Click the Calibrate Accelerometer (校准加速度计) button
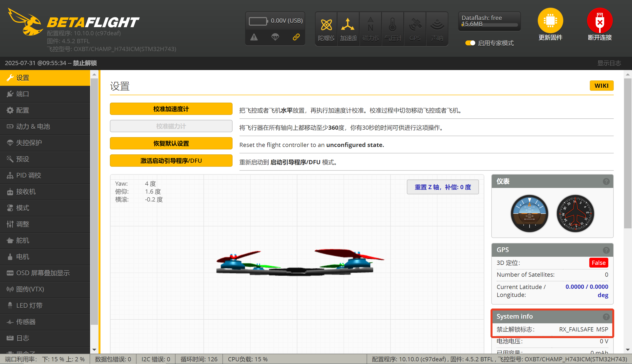Viewport: 632px width, 364px height. 171,109
